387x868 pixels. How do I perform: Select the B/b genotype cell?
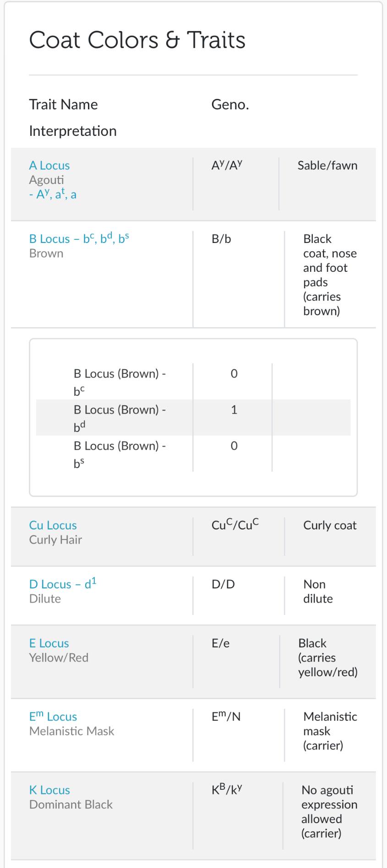pyautogui.click(x=221, y=239)
